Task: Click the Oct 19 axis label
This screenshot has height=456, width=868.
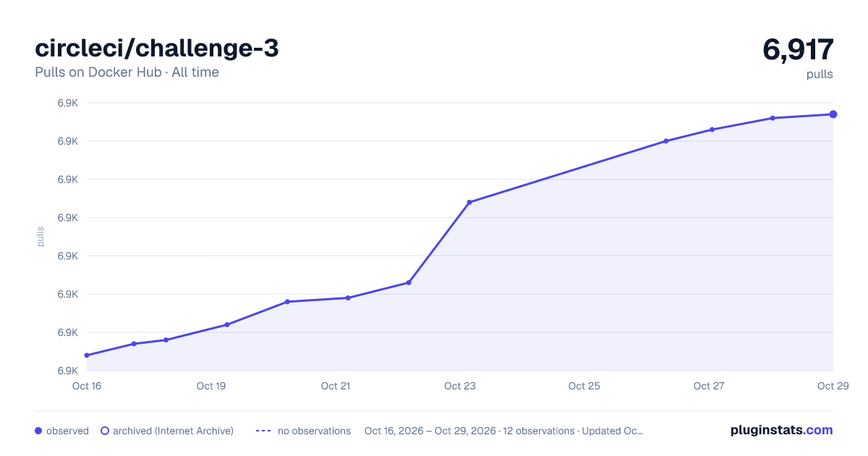Action: click(211, 386)
